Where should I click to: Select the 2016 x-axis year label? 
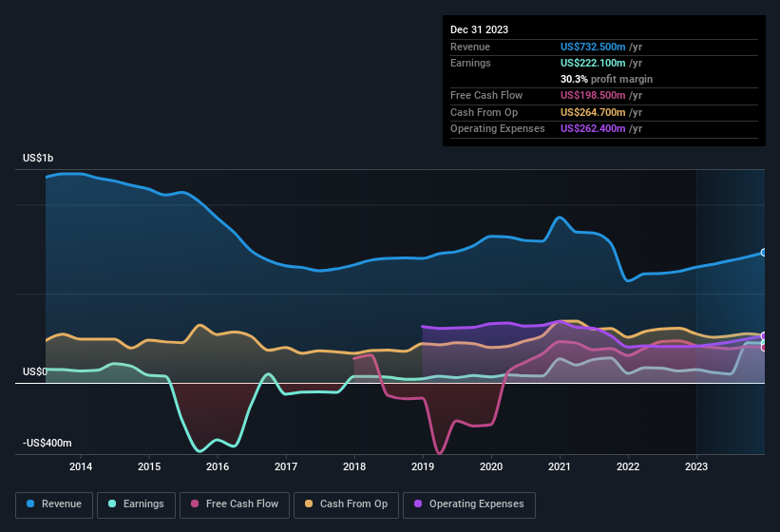tap(218, 466)
